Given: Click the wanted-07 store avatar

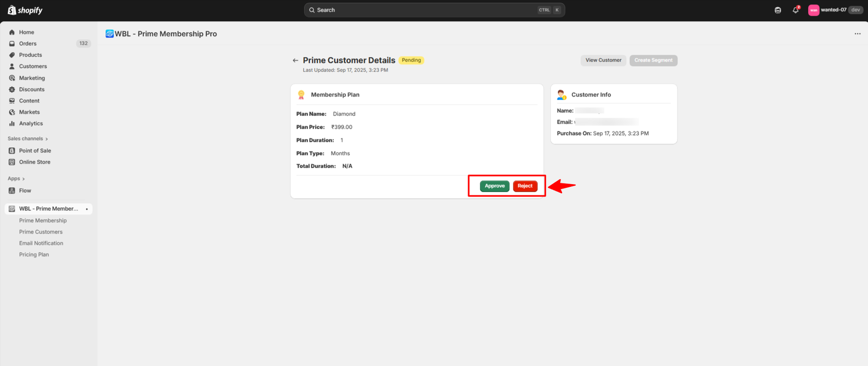Looking at the screenshot, I should [x=814, y=10].
